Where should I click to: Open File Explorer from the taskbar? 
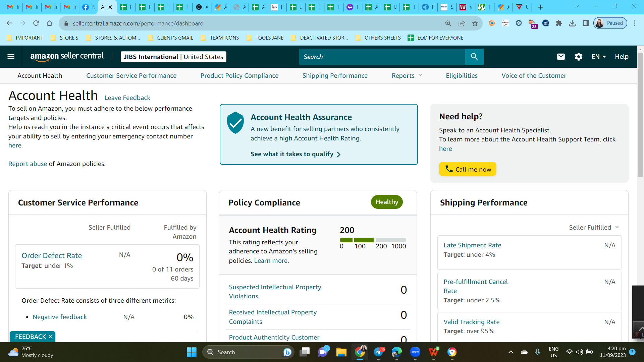[x=341, y=352]
